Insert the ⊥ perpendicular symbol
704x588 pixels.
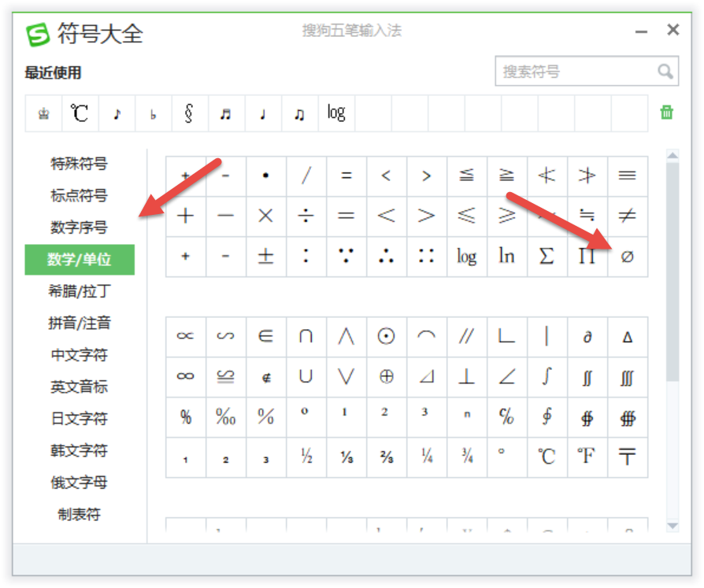pos(466,376)
